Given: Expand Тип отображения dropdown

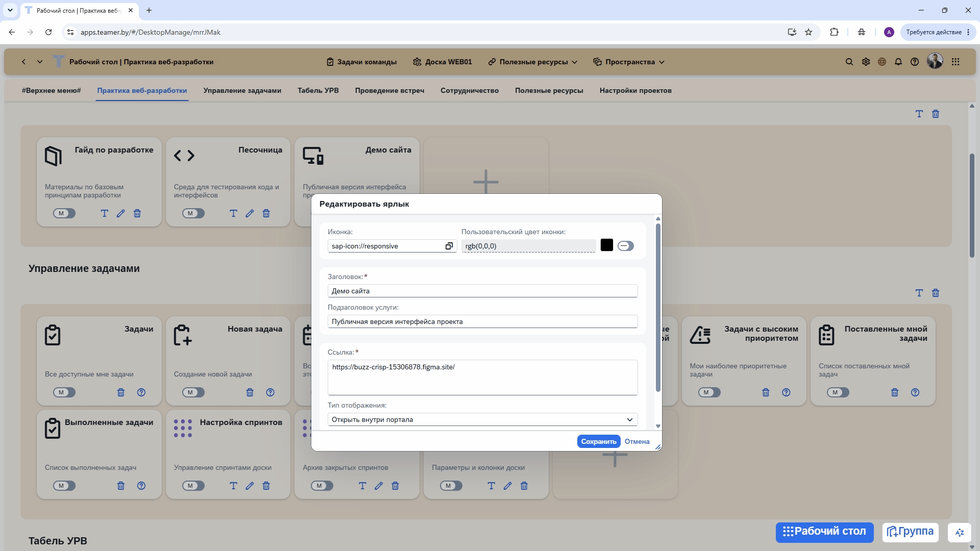Looking at the screenshot, I should (x=483, y=419).
